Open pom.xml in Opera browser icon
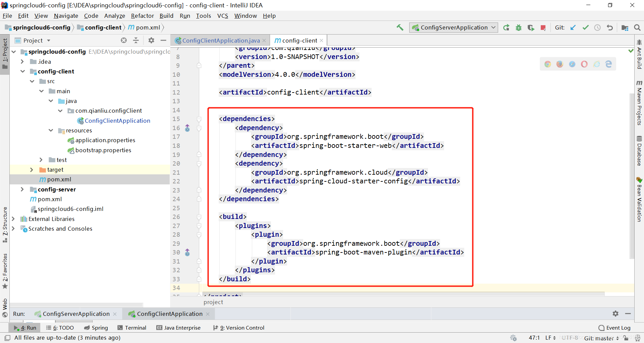 [584, 64]
